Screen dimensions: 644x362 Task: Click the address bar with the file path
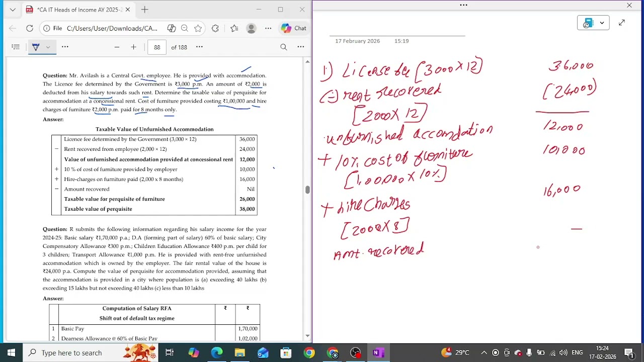point(112,28)
